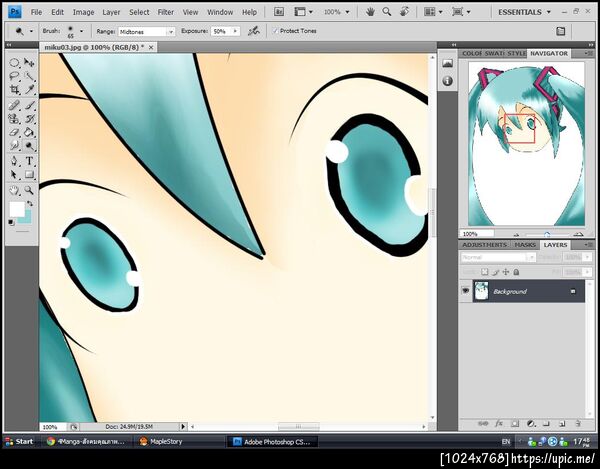Open the Layer menu
Image resolution: width=600 pixels, height=469 pixels.
[x=111, y=12]
